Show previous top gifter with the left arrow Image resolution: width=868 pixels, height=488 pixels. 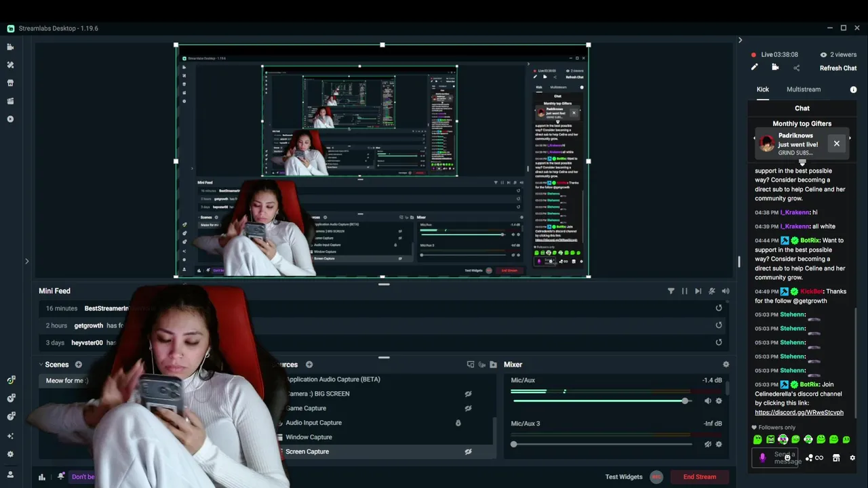(754, 138)
